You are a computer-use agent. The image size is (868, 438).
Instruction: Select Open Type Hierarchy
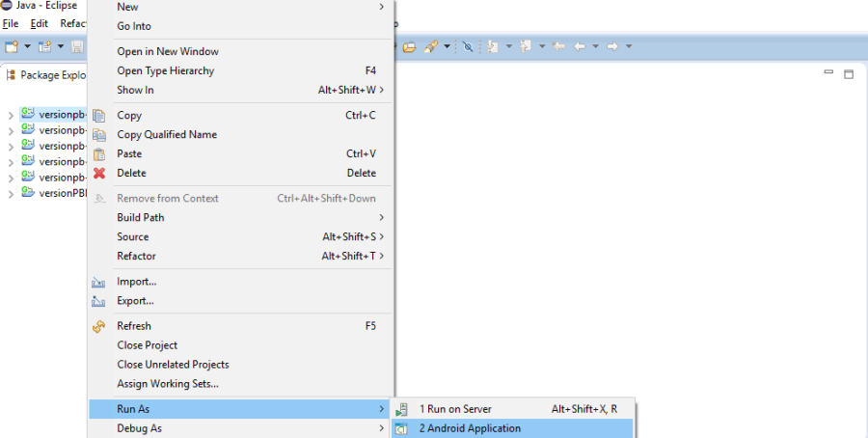point(241,70)
